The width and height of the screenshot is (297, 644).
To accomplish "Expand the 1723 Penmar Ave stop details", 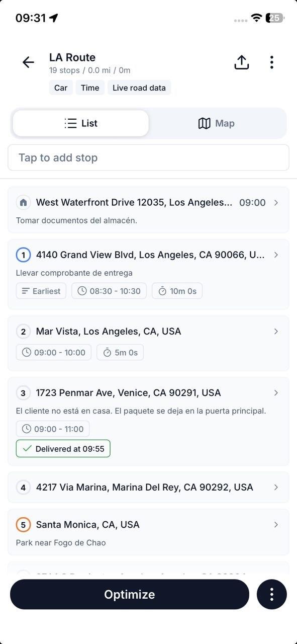I will click(x=276, y=393).
